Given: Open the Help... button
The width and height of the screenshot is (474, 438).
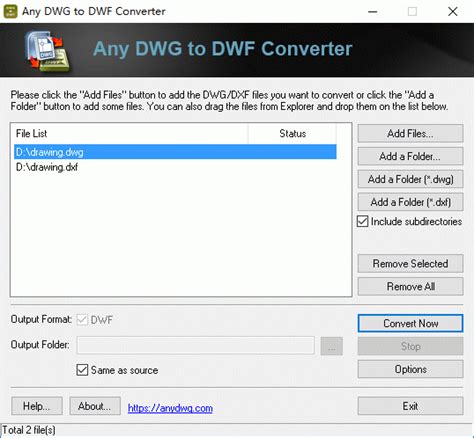Looking at the screenshot, I should point(37,406).
